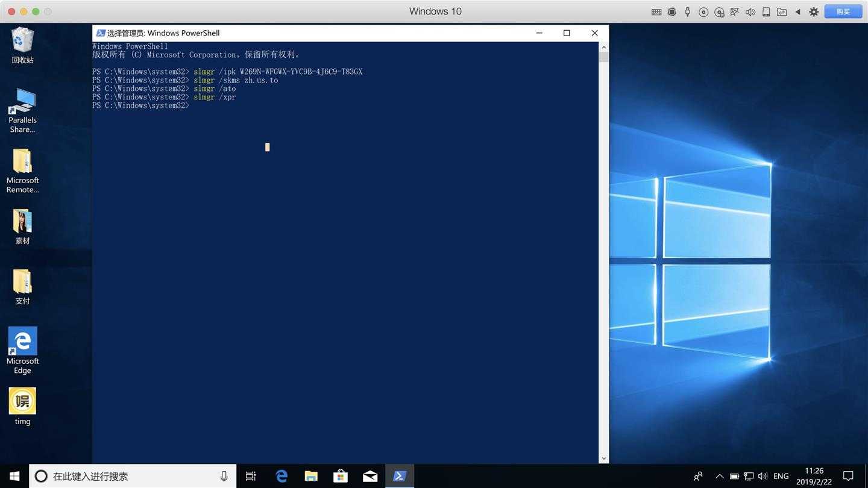Screen dimensions: 868x488
Task: Select the 支付 folder on desktop
Action: 22,287
